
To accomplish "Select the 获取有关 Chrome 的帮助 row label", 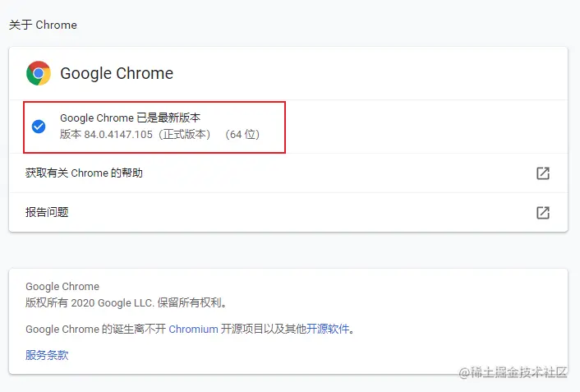I will [84, 173].
